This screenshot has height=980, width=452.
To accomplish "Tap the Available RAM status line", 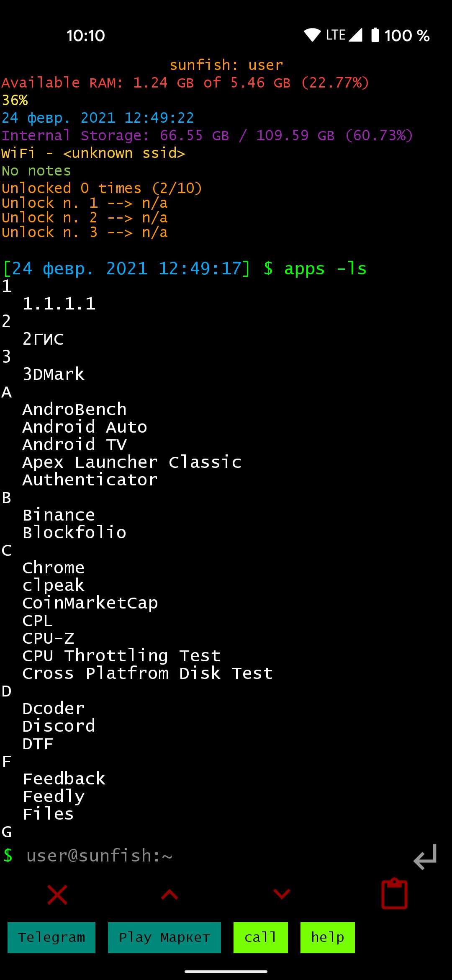I will point(185,83).
